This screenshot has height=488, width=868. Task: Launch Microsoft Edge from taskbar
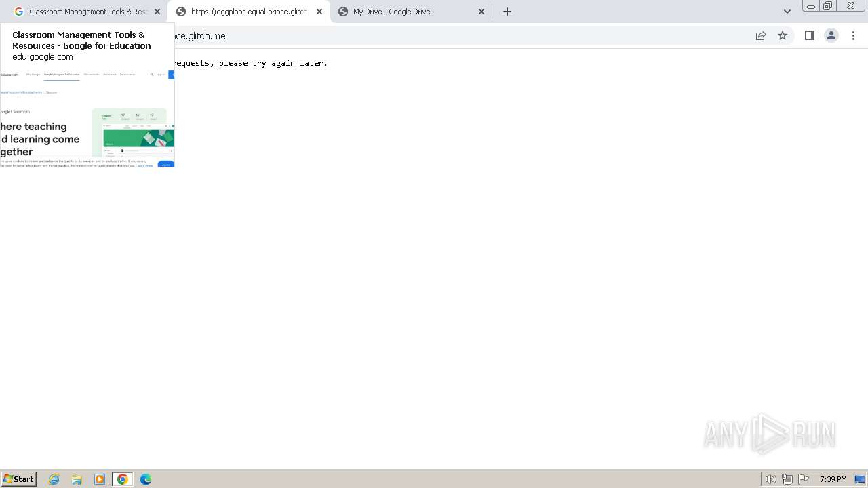146,479
